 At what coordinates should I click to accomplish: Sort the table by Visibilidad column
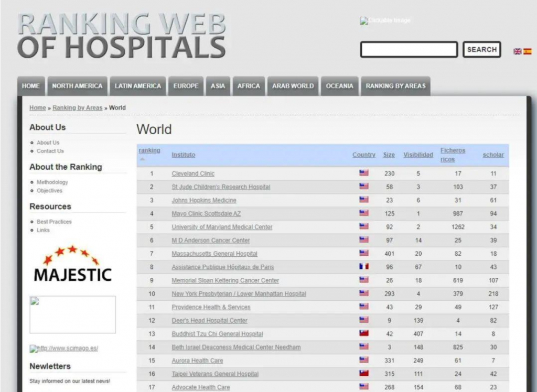tap(418, 155)
